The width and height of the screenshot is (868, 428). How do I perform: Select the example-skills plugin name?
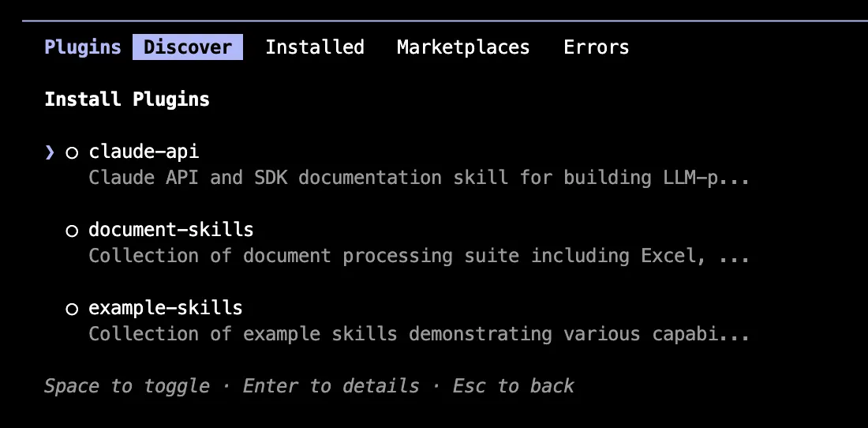pyautogui.click(x=166, y=308)
